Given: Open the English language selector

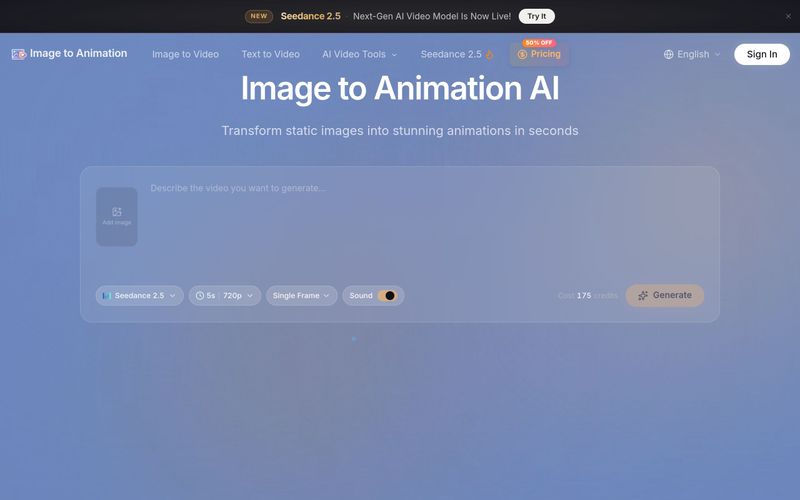Looking at the screenshot, I should tap(692, 54).
